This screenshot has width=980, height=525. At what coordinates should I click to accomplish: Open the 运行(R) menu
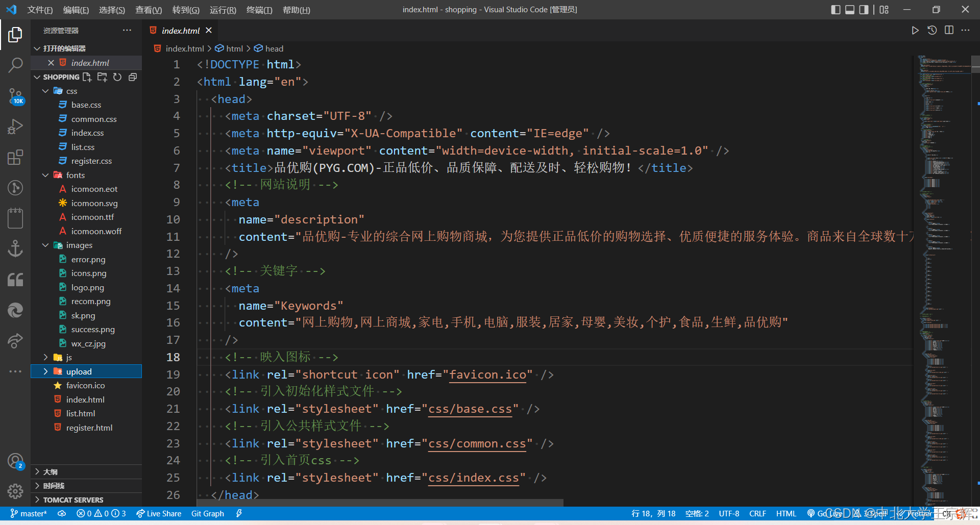click(x=223, y=10)
